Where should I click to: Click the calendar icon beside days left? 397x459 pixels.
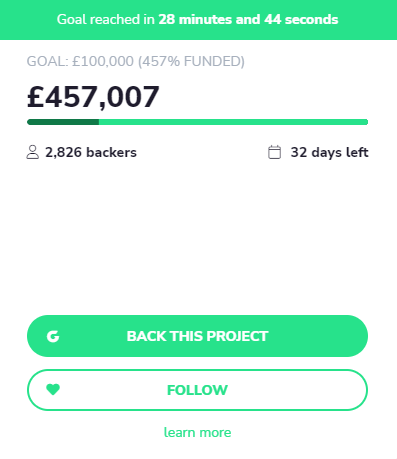pyautogui.click(x=275, y=152)
